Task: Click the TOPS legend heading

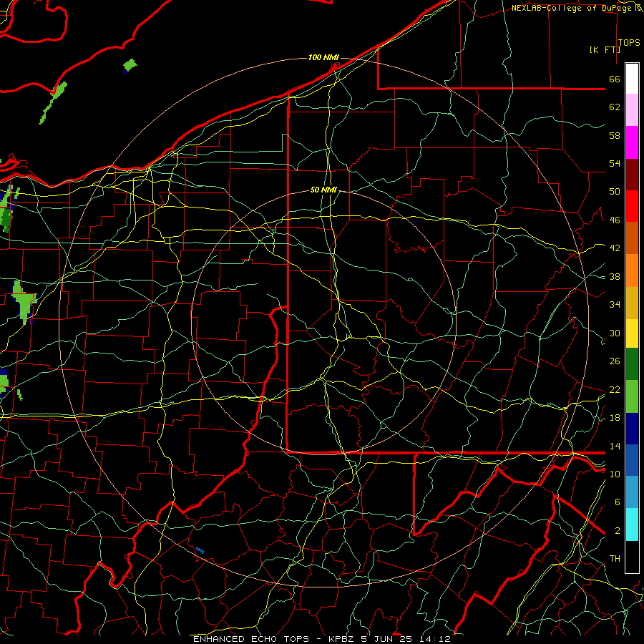Action: pos(629,43)
